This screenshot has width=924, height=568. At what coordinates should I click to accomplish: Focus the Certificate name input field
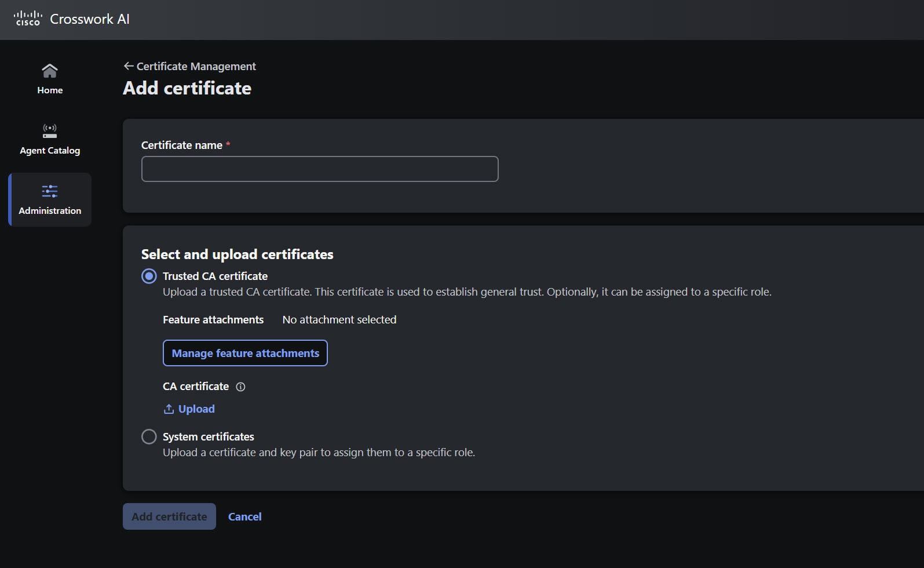click(320, 169)
